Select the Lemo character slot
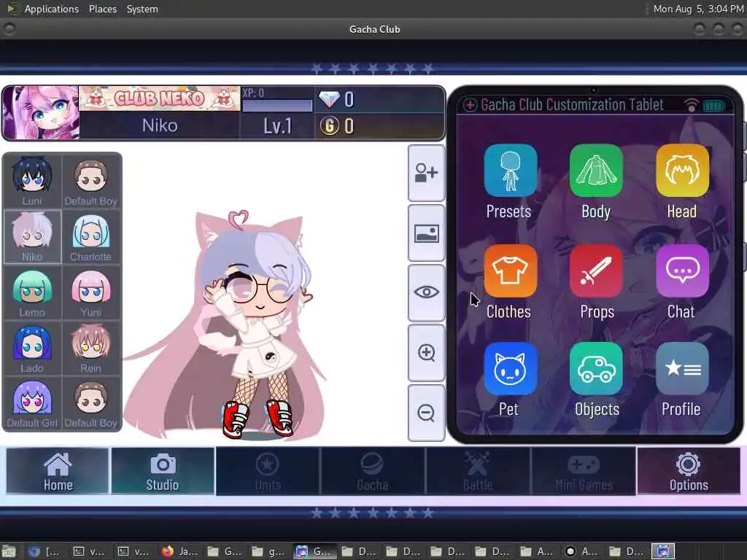Viewport: 747px width, 560px height. 32,292
